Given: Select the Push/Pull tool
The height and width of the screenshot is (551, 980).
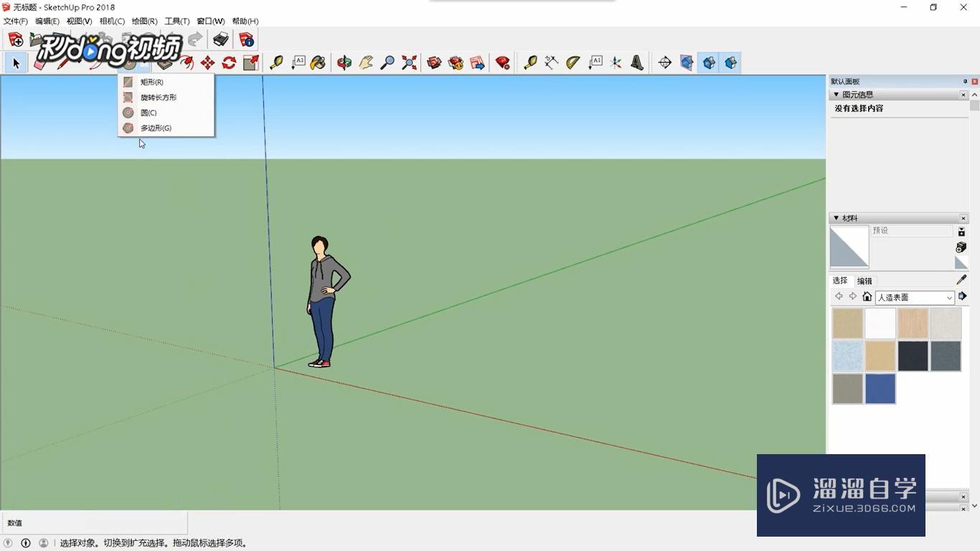Looking at the screenshot, I should [164, 63].
